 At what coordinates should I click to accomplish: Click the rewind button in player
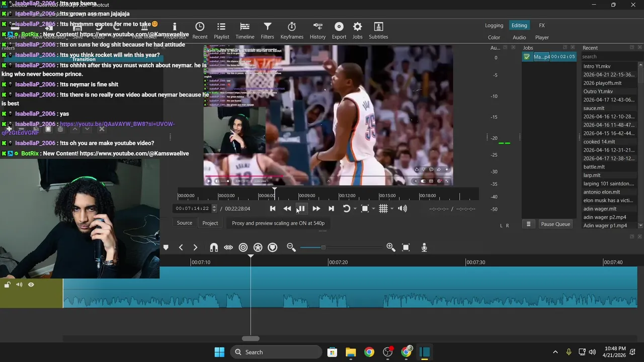tap(287, 209)
